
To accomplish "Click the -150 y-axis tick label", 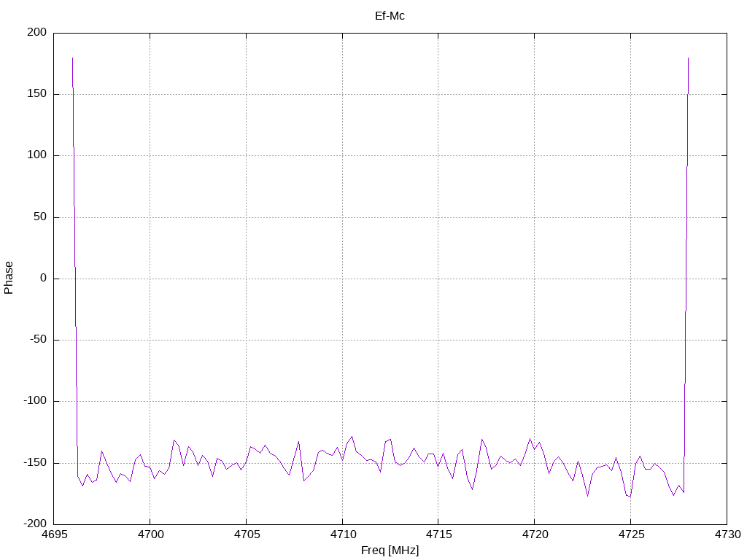I will pos(35,462).
